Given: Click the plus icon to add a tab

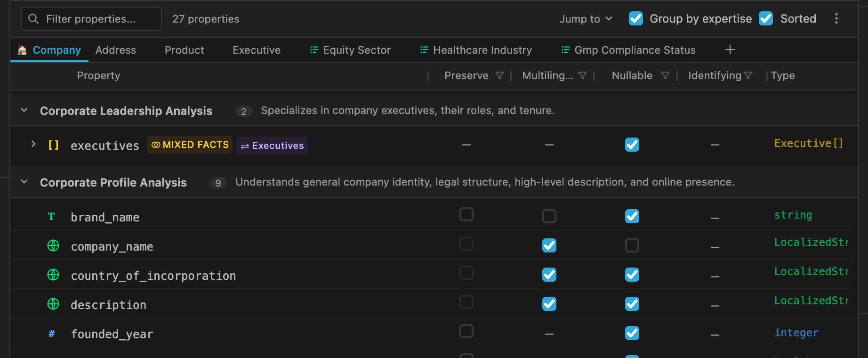Looking at the screenshot, I should pos(730,50).
